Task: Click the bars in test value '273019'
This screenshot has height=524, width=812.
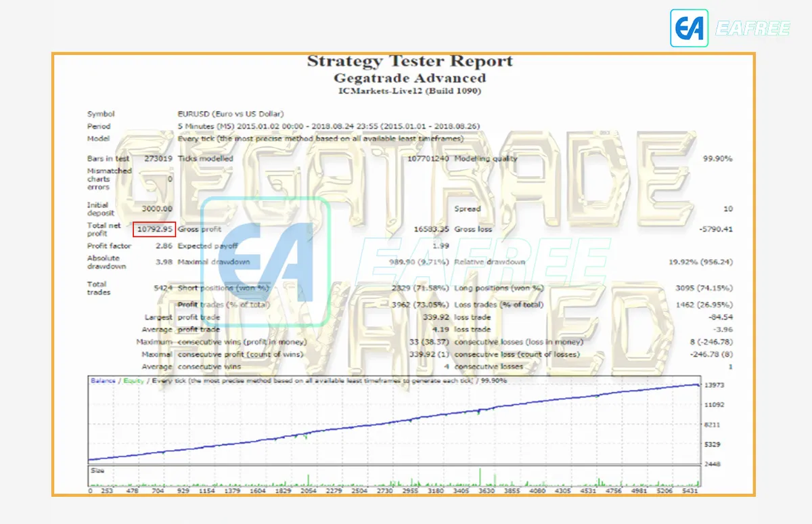Action: pyautogui.click(x=158, y=158)
